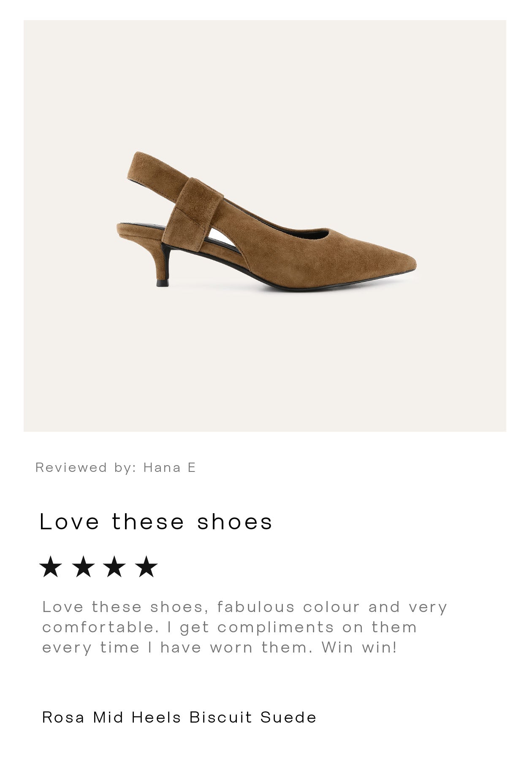The height and width of the screenshot is (761, 532).
Task: Click the word 'comfortable' in the review
Action: click(100, 627)
